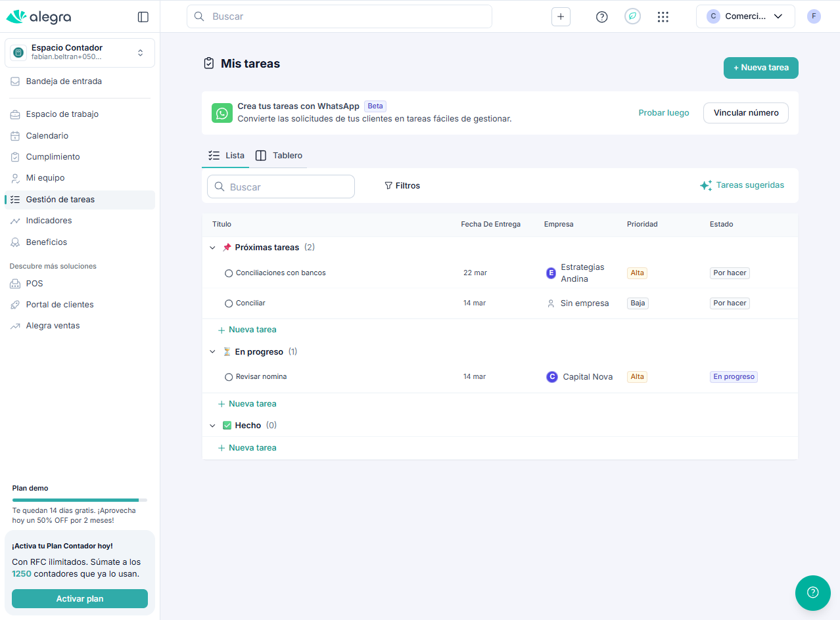Collapse the sidebar with the panel icon
This screenshot has width=840, height=620.
(x=143, y=17)
